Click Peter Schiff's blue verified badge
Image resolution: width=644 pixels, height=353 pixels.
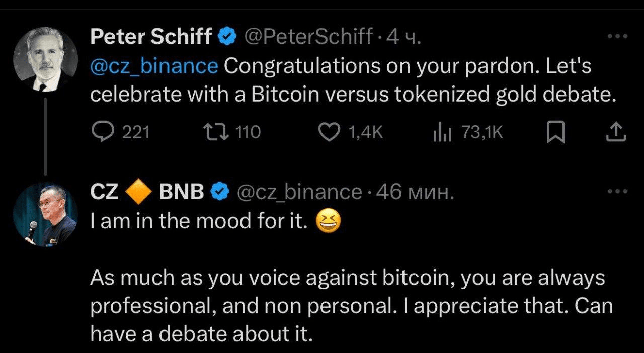point(228,37)
